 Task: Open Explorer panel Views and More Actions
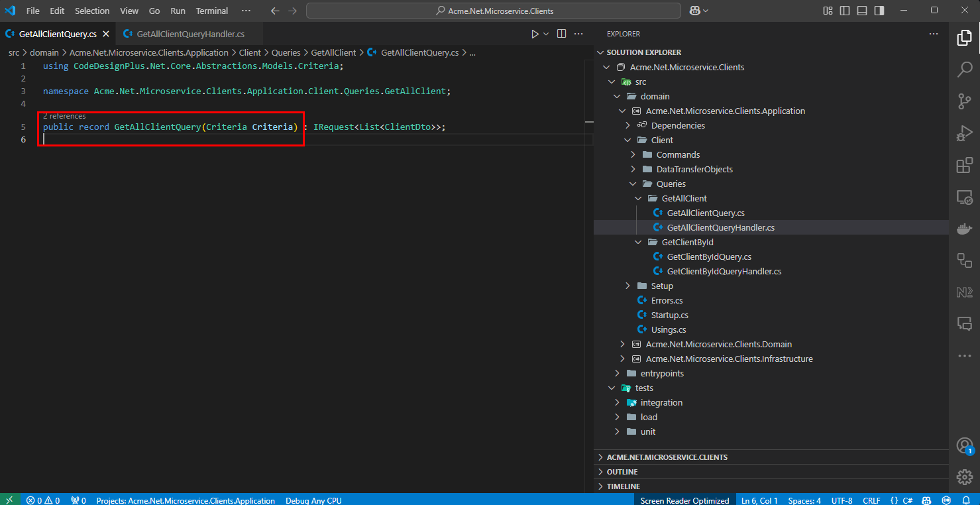click(x=934, y=34)
